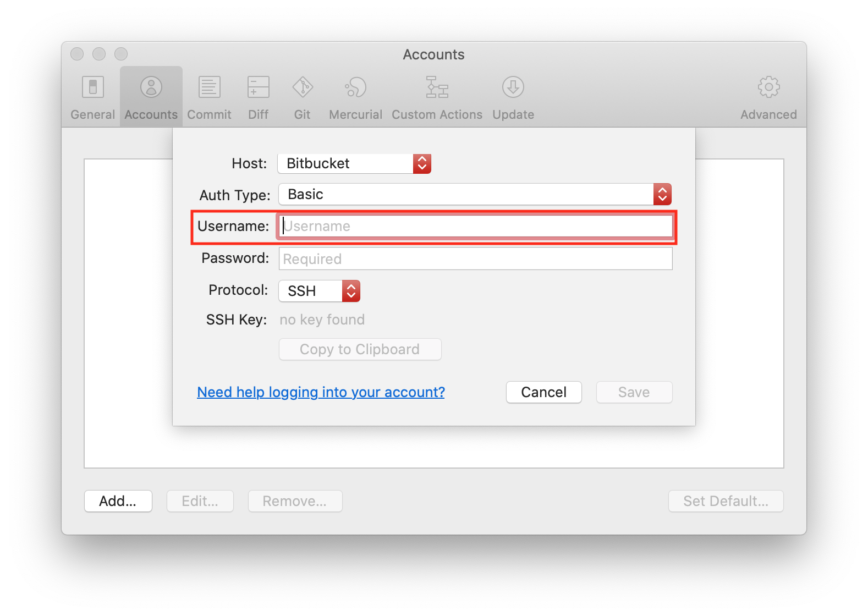
Task: Expand the Auth Type dropdown showing Basic
Action: [475, 194]
